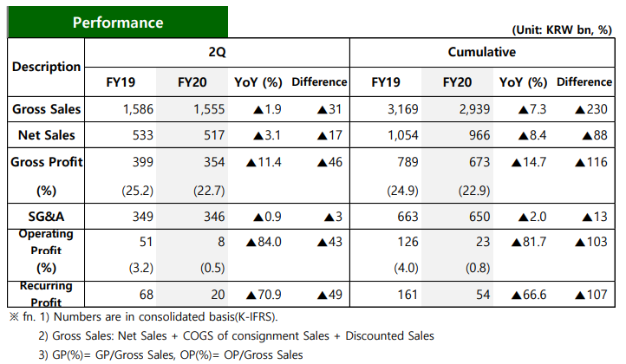Click the SG&A row label

click(x=46, y=217)
